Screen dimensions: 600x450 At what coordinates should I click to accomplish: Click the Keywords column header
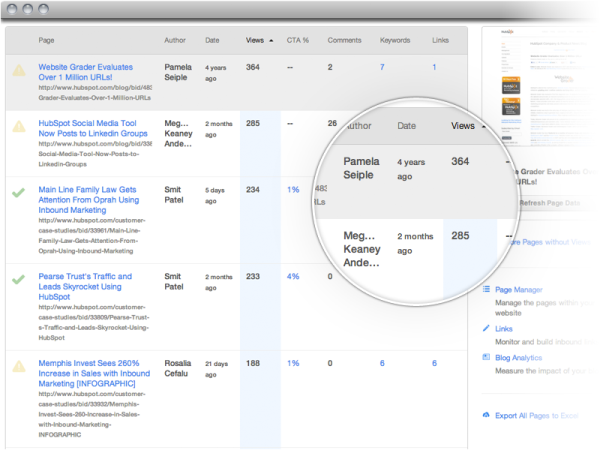396,40
